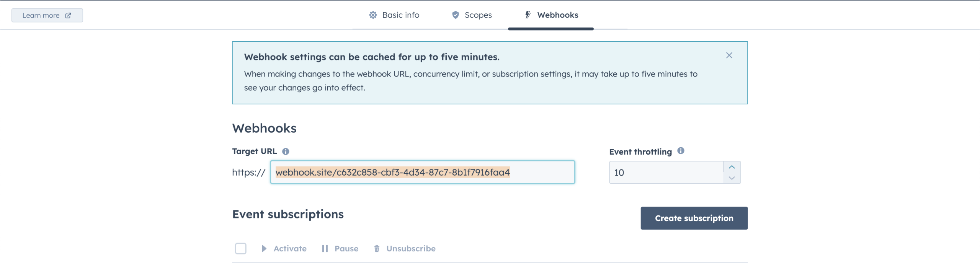Click the Unsubscribe trash icon
980x264 pixels.
tap(377, 249)
